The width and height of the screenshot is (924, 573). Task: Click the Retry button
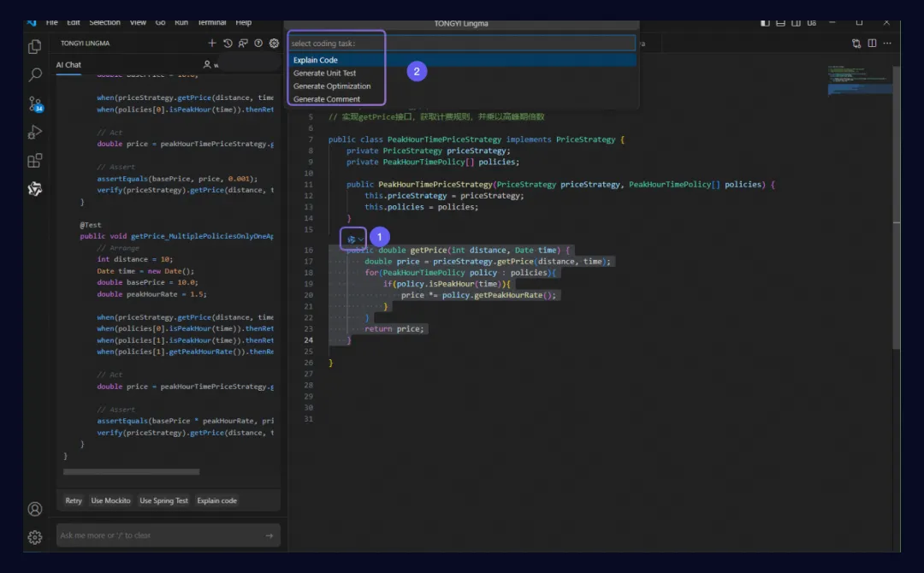point(74,500)
